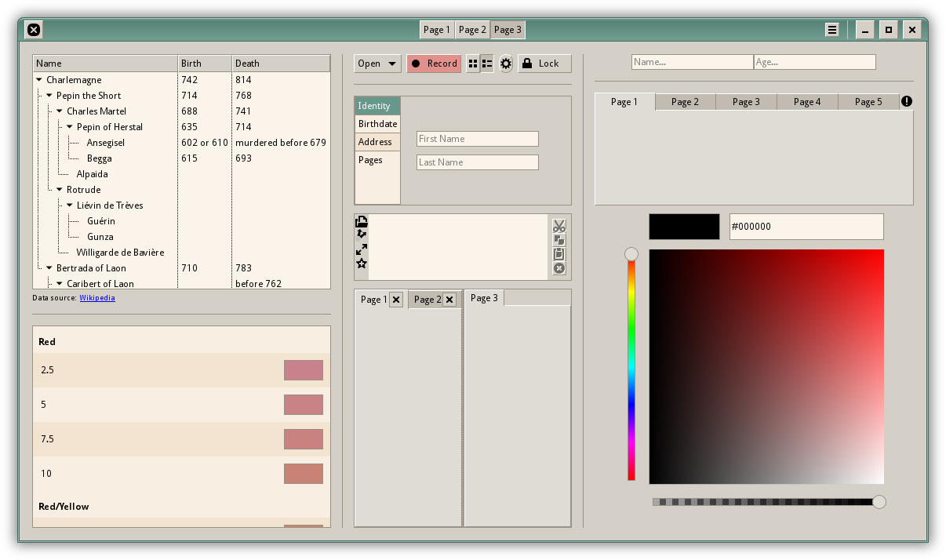
Task: Select Page 2 in the title bar switcher
Action: tap(473, 30)
